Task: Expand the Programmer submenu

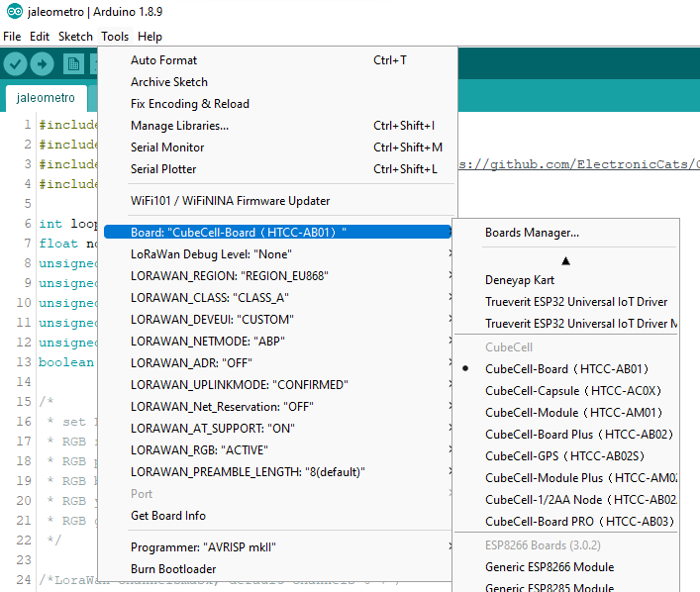Action: tap(277, 547)
